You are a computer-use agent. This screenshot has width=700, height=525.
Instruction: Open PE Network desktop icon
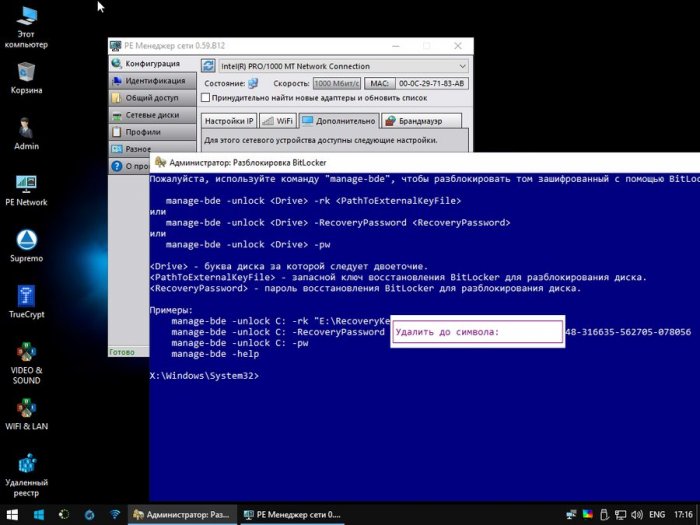[x=26, y=185]
